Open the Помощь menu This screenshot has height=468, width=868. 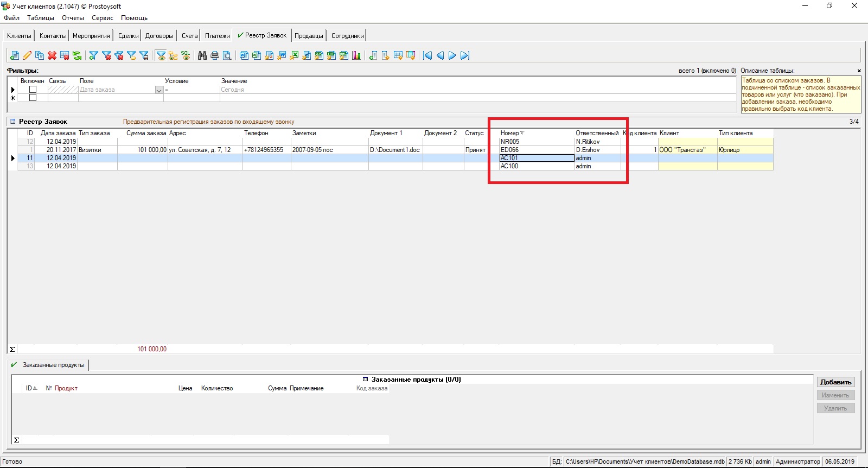134,18
